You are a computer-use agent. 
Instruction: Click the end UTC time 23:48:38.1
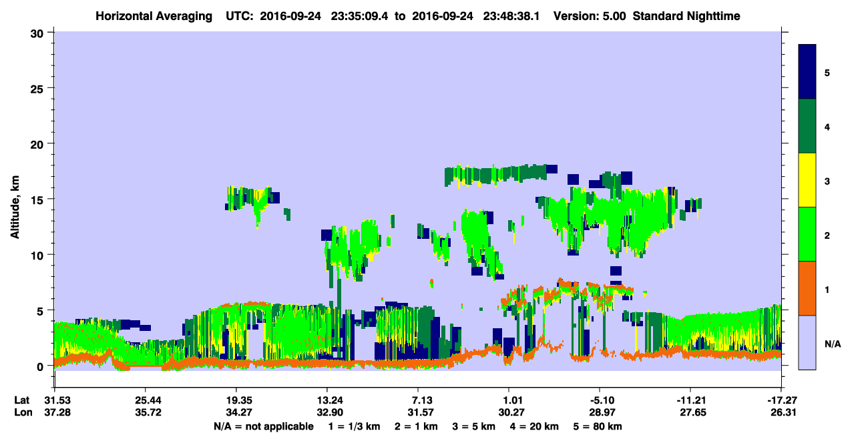[x=519, y=15]
